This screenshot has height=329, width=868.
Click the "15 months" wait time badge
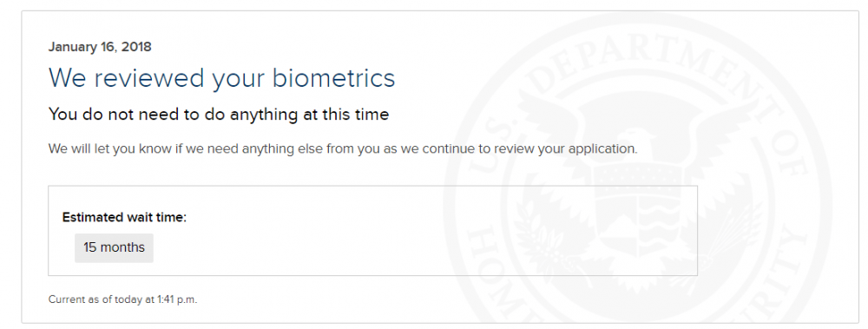(114, 247)
